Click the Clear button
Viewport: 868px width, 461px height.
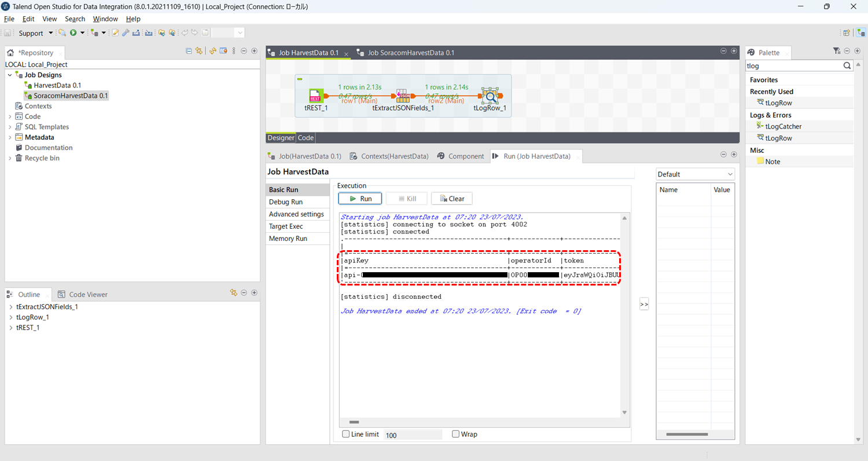pos(451,199)
